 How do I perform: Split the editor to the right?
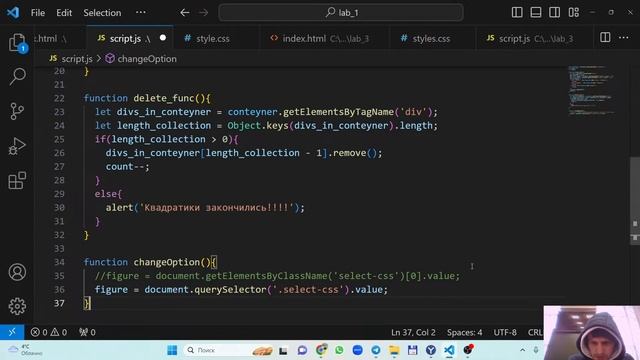pyautogui.click(x=605, y=38)
